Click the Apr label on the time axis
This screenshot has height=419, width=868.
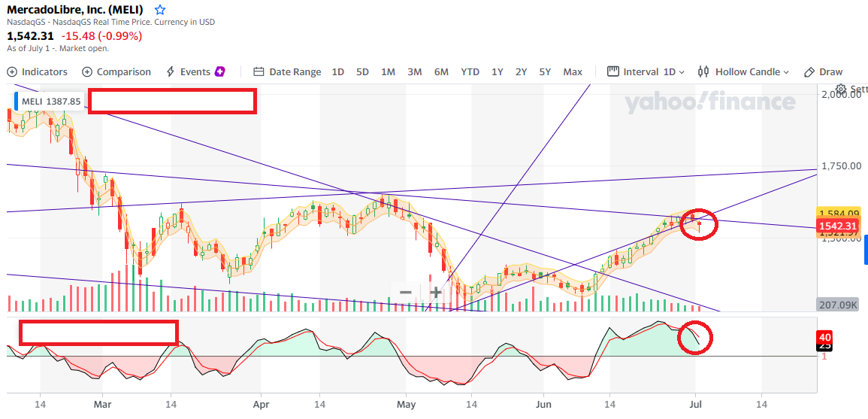click(259, 405)
